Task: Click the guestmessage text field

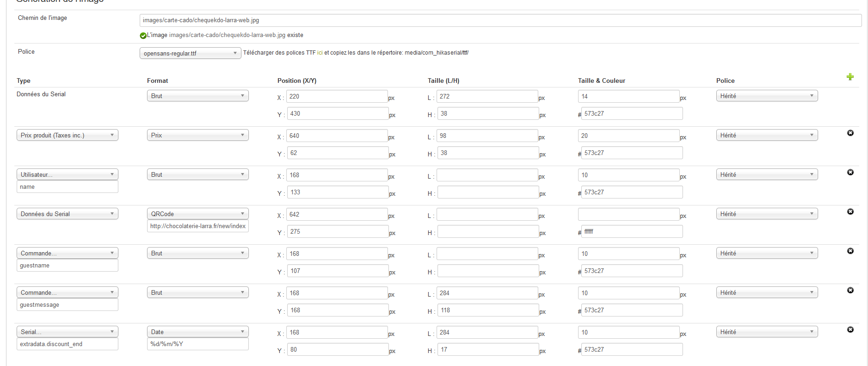Action: pos(68,305)
